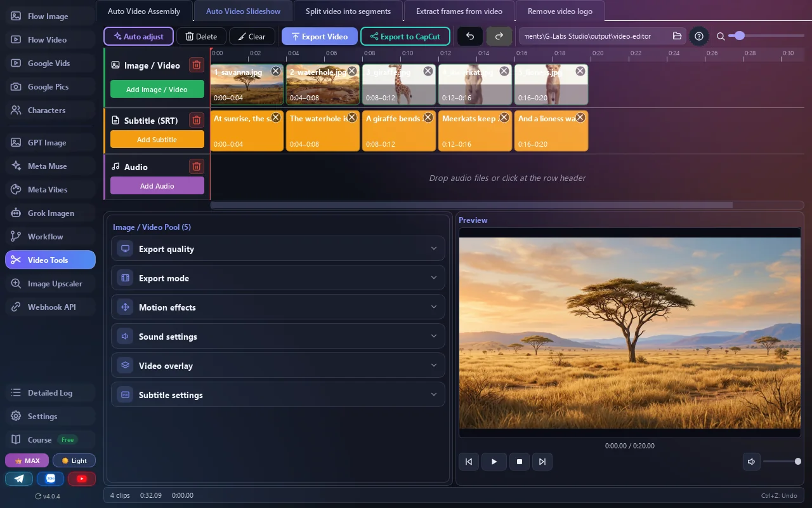Open Meta Muse tool
This screenshot has width=812, height=508.
(50, 166)
